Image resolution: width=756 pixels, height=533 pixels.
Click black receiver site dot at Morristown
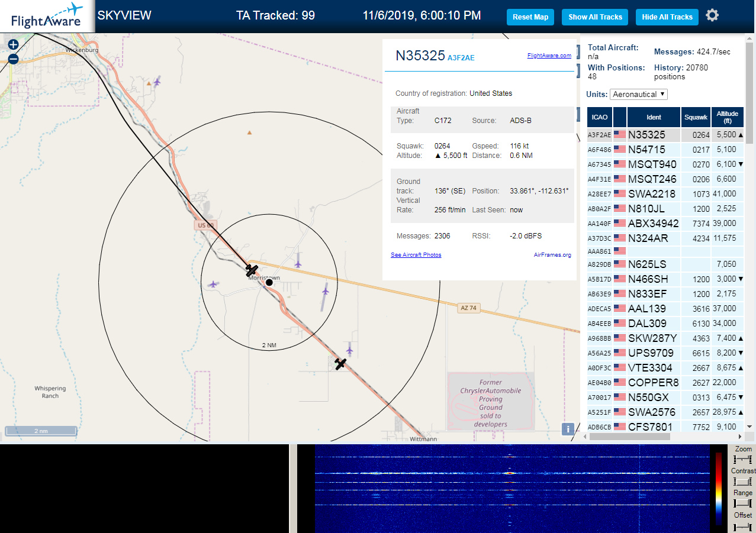click(269, 283)
